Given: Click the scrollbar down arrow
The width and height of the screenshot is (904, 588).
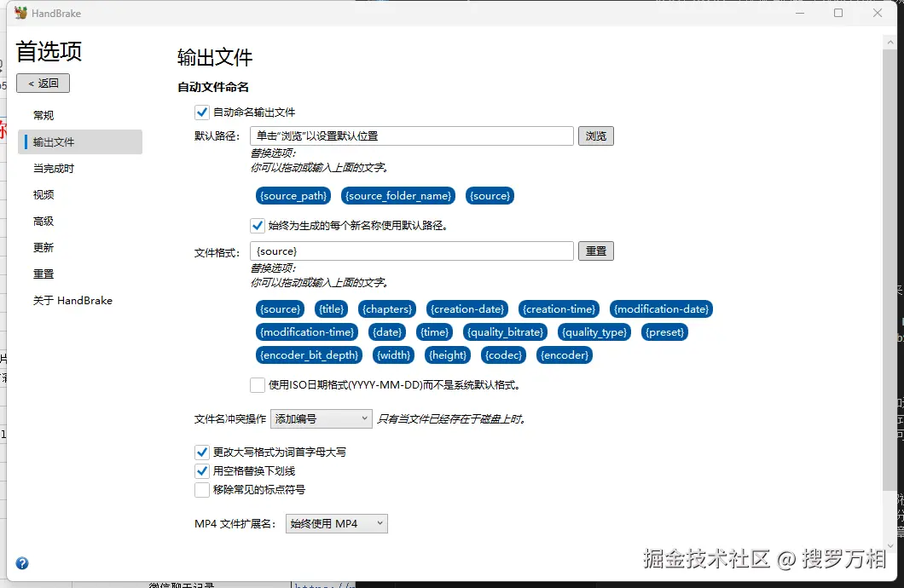Looking at the screenshot, I should (x=890, y=545).
